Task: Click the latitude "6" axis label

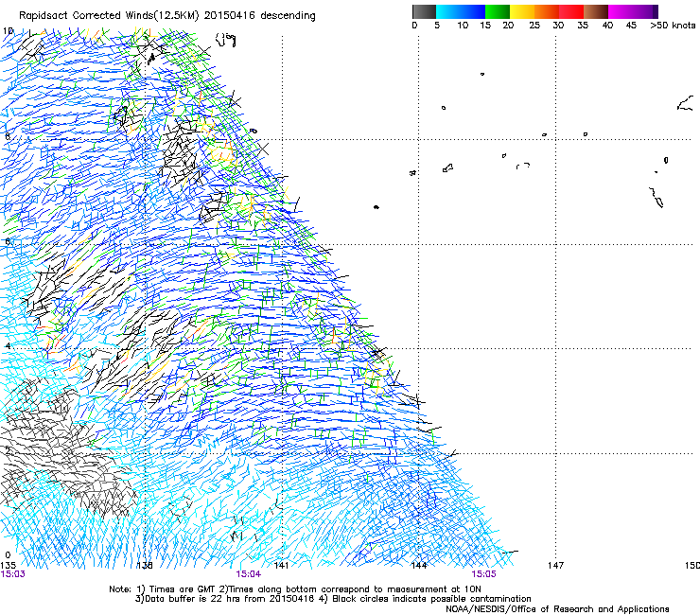Action: coord(8,241)
